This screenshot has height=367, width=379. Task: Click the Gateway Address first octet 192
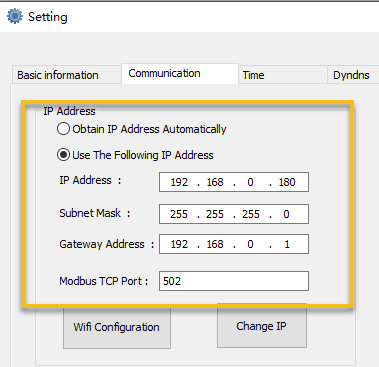[x=179, y=244]
